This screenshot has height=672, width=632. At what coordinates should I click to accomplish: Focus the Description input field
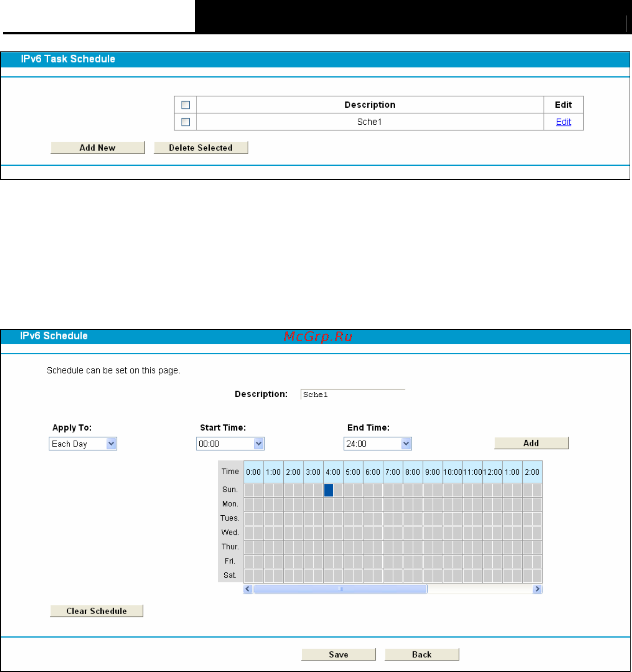coord(353,394)
